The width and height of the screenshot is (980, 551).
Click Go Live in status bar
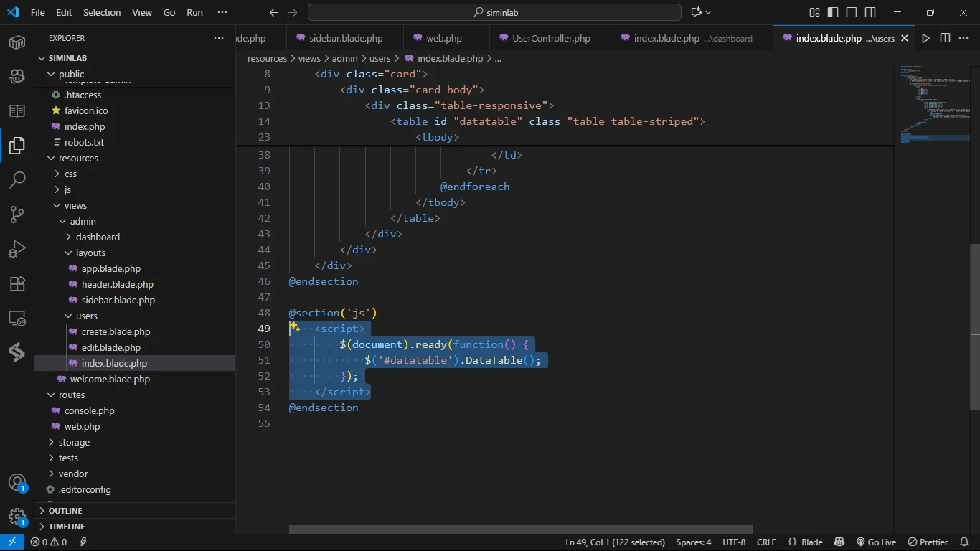[876, 542]
